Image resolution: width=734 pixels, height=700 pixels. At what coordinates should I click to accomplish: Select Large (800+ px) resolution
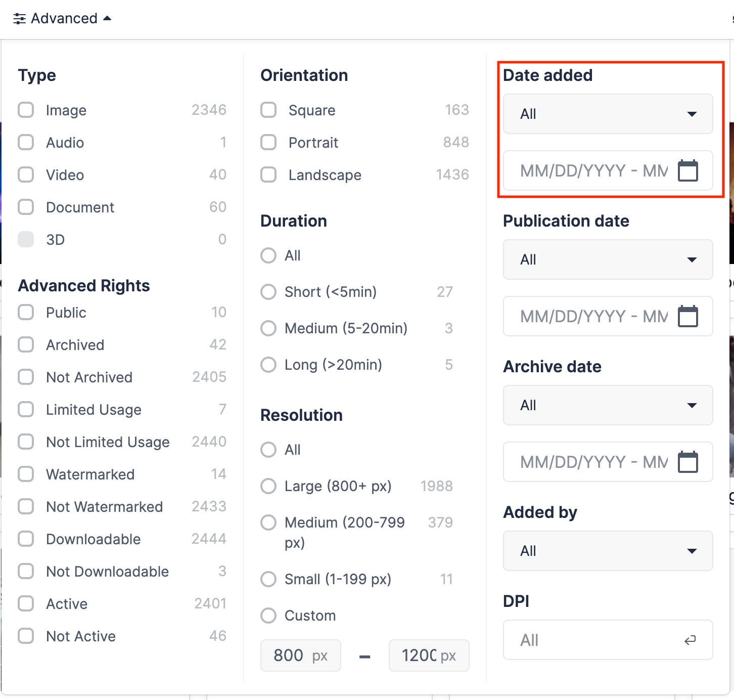pyautogui.click(x=268, y=486)
